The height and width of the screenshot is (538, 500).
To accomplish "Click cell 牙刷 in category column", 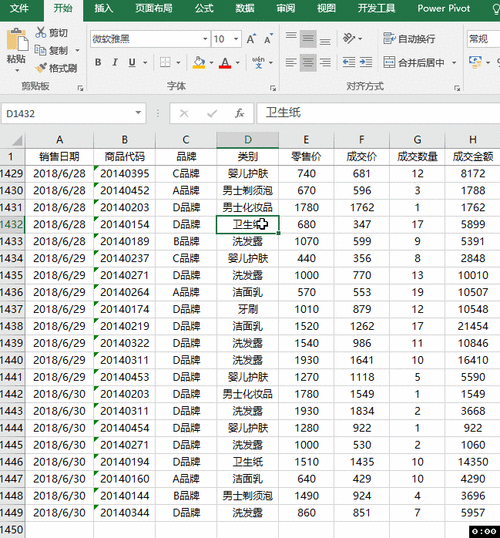I will tap(247, 309).
